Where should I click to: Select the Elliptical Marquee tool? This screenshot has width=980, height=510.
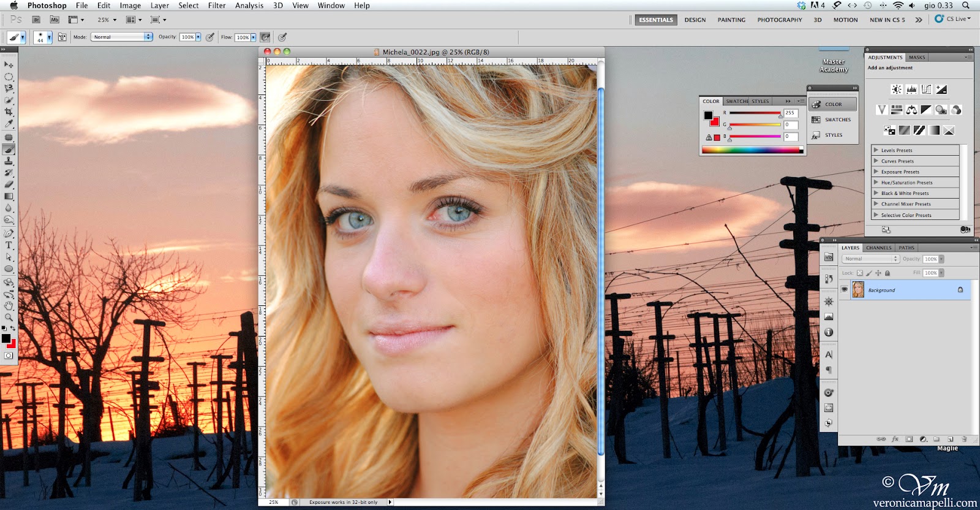click(9, 77)
